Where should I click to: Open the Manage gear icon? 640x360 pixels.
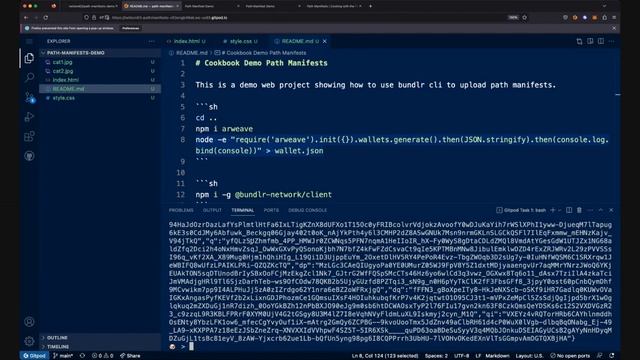[x=29, y=341]
